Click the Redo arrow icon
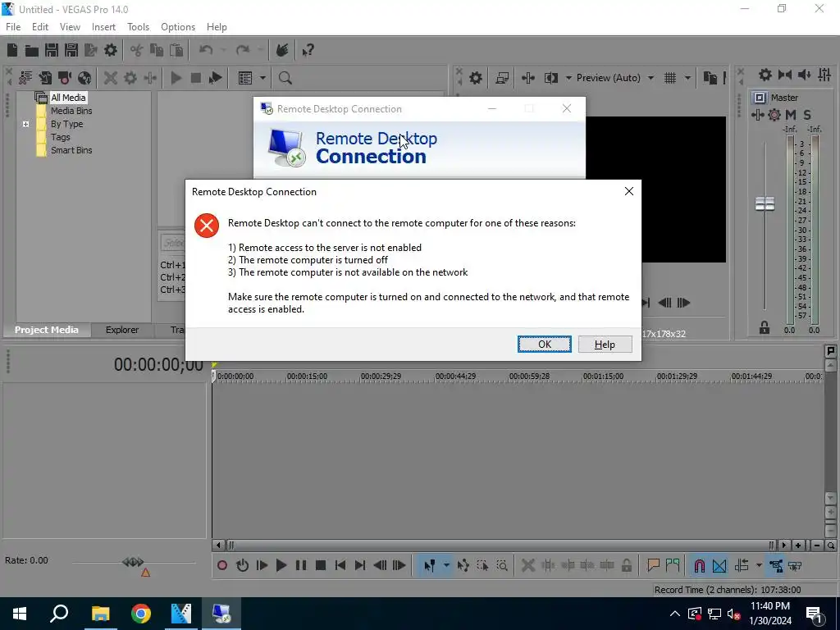The height and width of the screenshot is (630, 840). pyautogui.click(x=243, y=50)
